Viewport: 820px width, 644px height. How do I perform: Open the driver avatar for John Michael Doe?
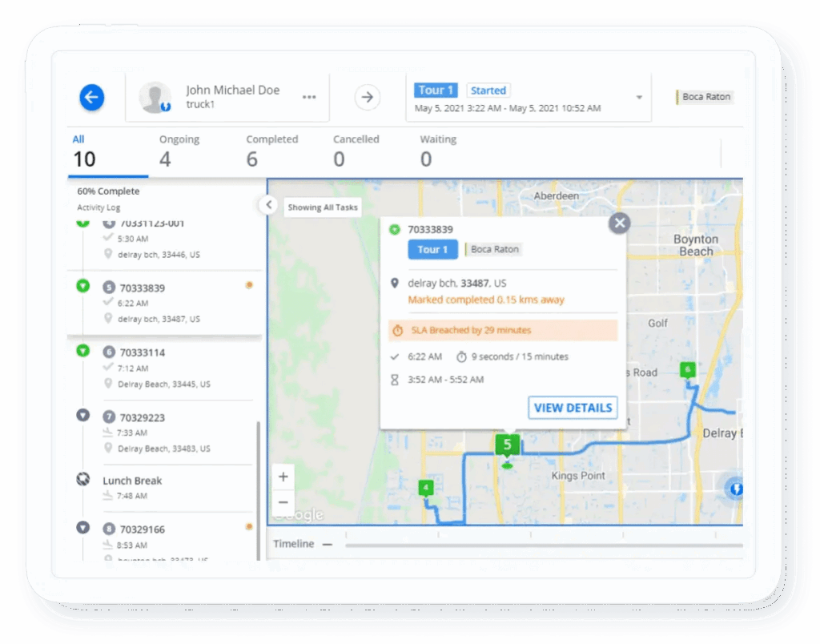click(x=155, y=97)
